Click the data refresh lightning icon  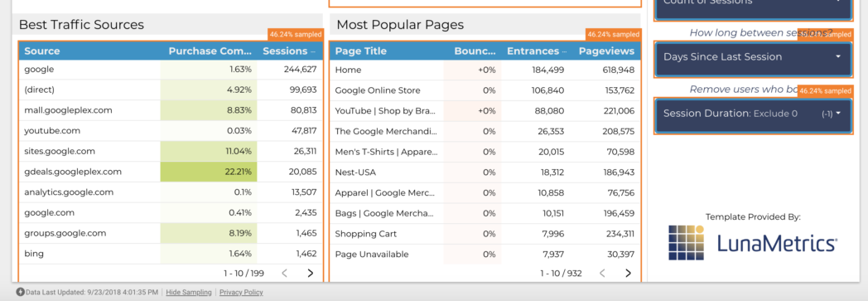point(21,292)
